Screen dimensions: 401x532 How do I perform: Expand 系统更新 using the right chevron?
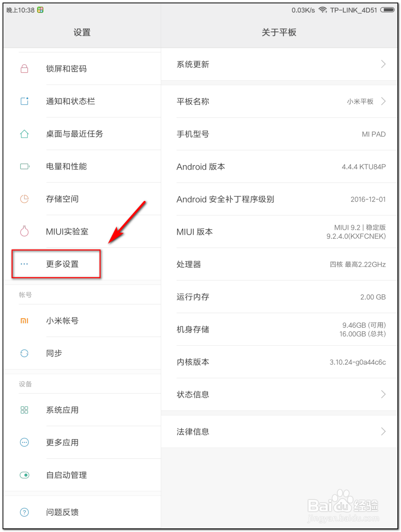tap(383, 64)
